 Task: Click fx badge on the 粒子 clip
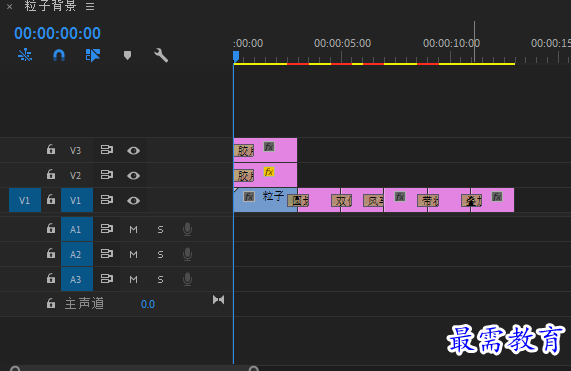pos(249,197)
